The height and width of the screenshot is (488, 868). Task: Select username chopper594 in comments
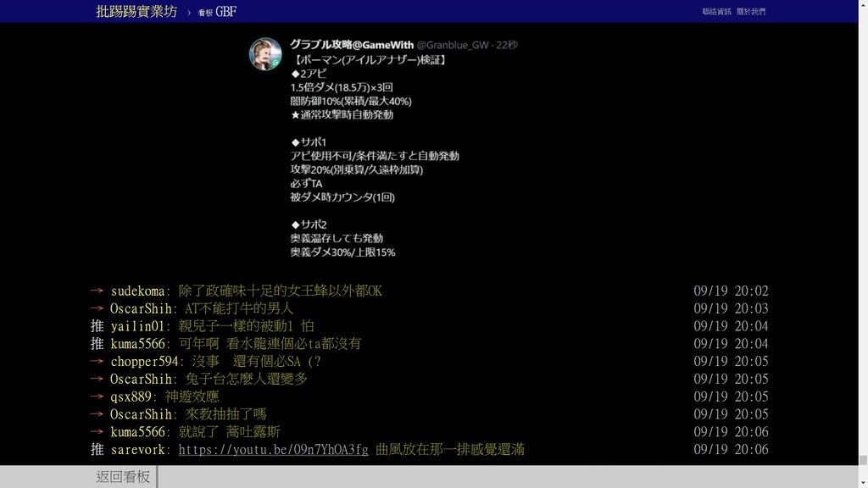click(x=144, y=361)
